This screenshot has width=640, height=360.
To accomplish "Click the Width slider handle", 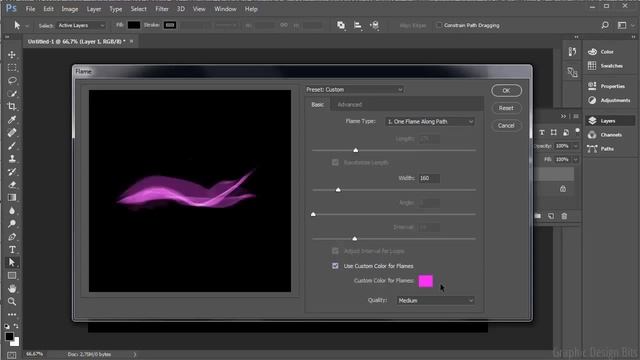I will click(338, 190).
